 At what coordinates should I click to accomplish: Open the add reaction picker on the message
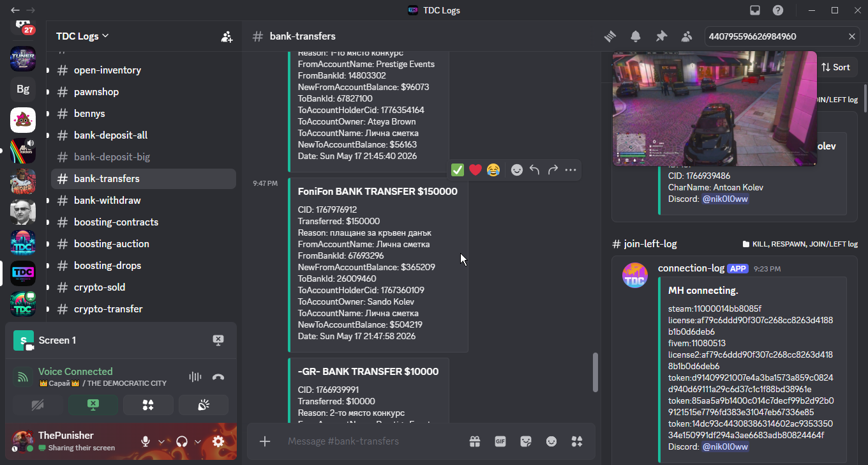(x=517, y=170)
